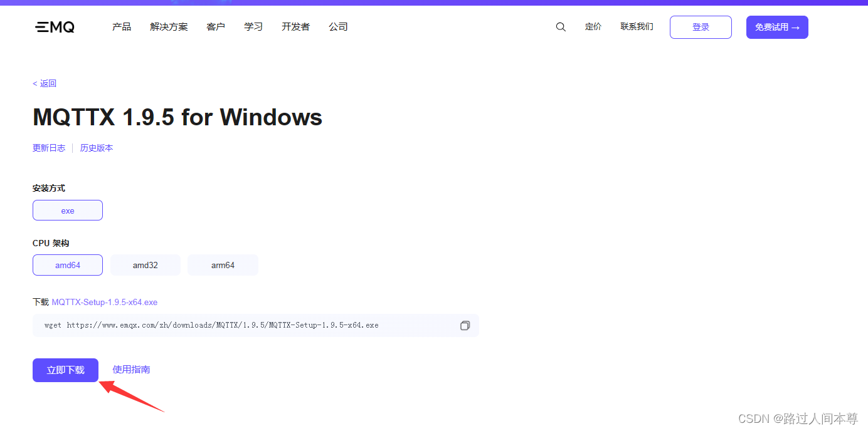
Task: Click the 登录 button
Action: (x=701, y=28)
